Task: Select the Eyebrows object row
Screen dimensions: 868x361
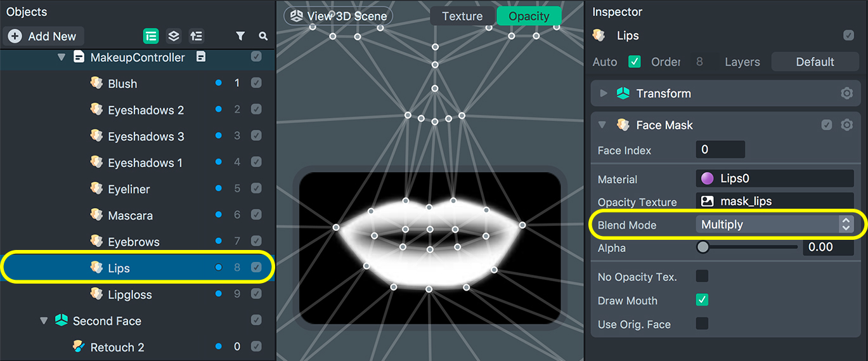Action: [138, 242]
